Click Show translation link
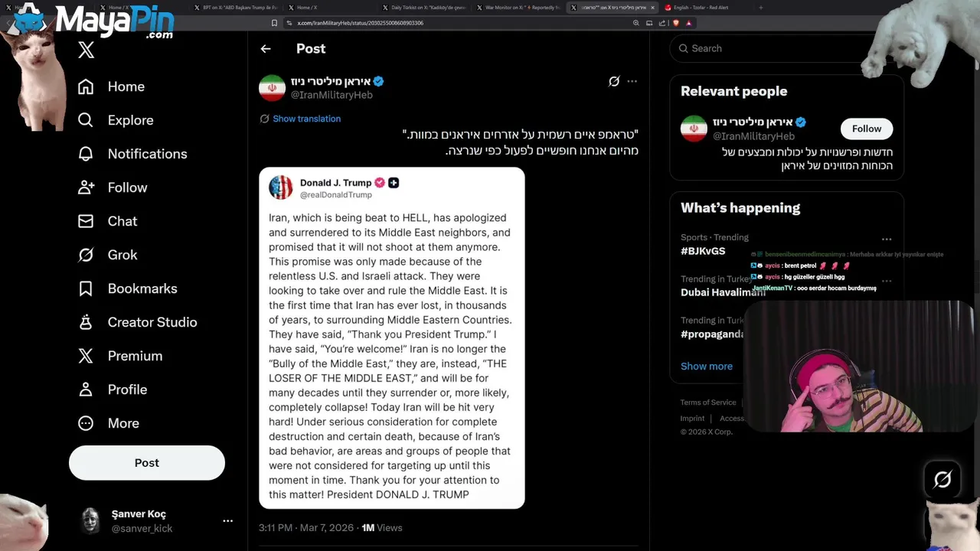The image size is (980, 551). (x=306, y=119)
